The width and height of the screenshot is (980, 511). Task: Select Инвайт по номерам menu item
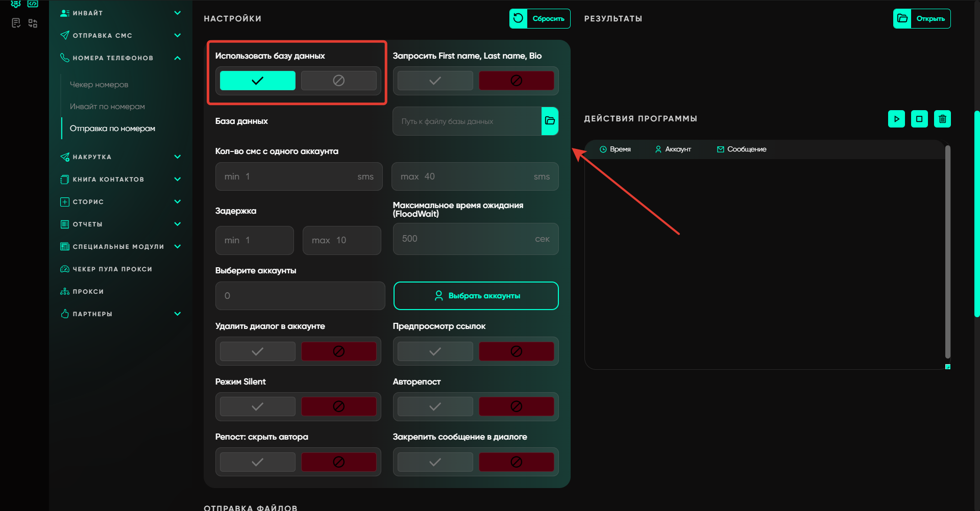tap(107, 107)
